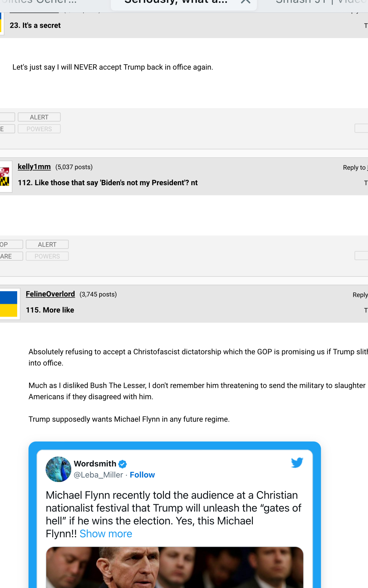Click the verified badge next to Wordsmith
This screenshot has height=588, width=368.
pos(123,464)
